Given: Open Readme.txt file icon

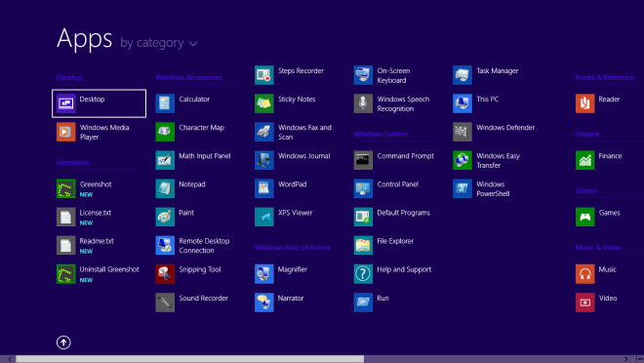Looking at the screenshot, I should pyautogui.click(x=65, y=245).
